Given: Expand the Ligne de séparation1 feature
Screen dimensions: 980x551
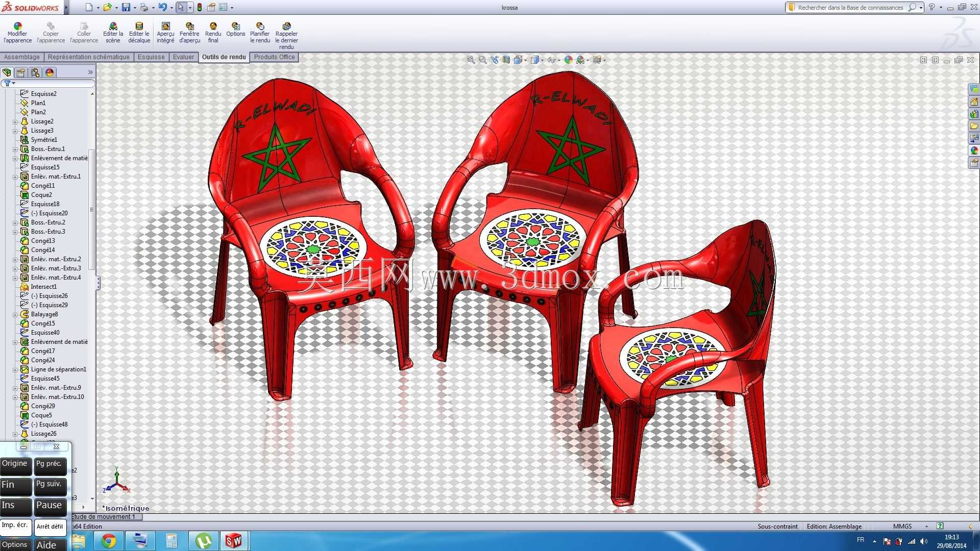Looking at the screenshot, I should point(15,369).
